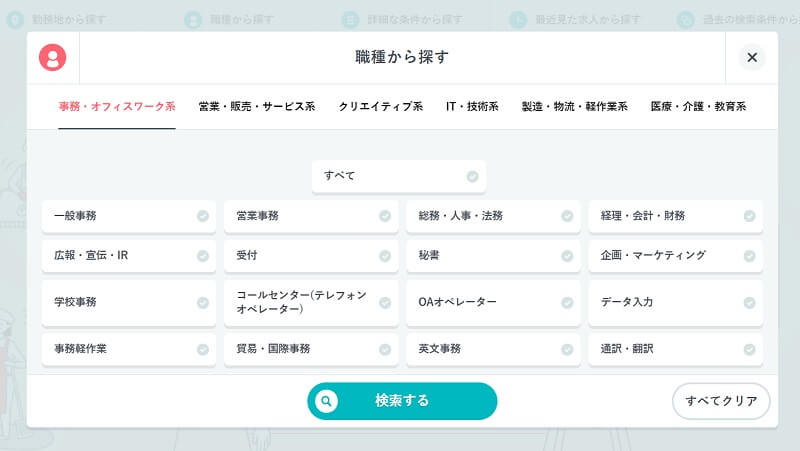Check the コールセンター(テレフォンオペレーター) option
The width and height of the screenshot is (800, 451).
point(310,302)
